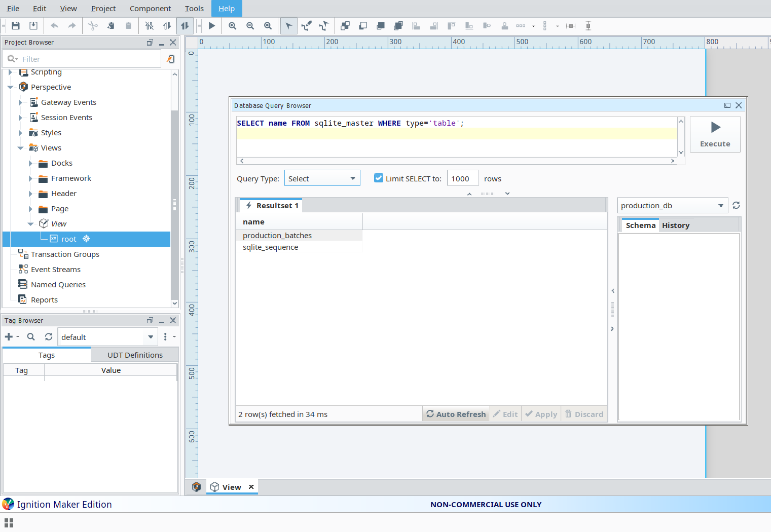Select the arrow selection tool
The image size is (771, 532).
pyautogui.click(x=288, y=26)
